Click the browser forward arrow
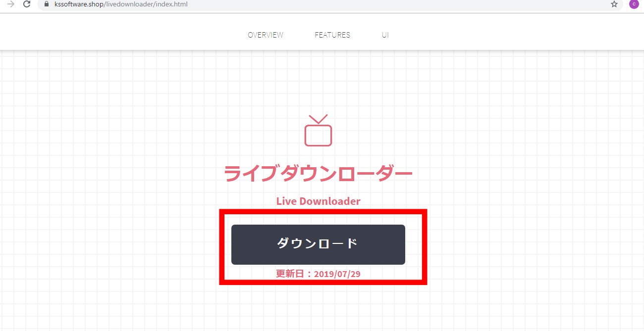Image resolution: width=644 pixels, height=331 pixels. (10, 4)
